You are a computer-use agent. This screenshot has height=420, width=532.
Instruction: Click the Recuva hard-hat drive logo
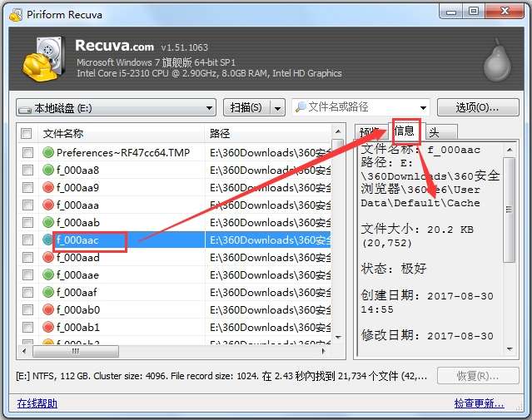(43, 59)
